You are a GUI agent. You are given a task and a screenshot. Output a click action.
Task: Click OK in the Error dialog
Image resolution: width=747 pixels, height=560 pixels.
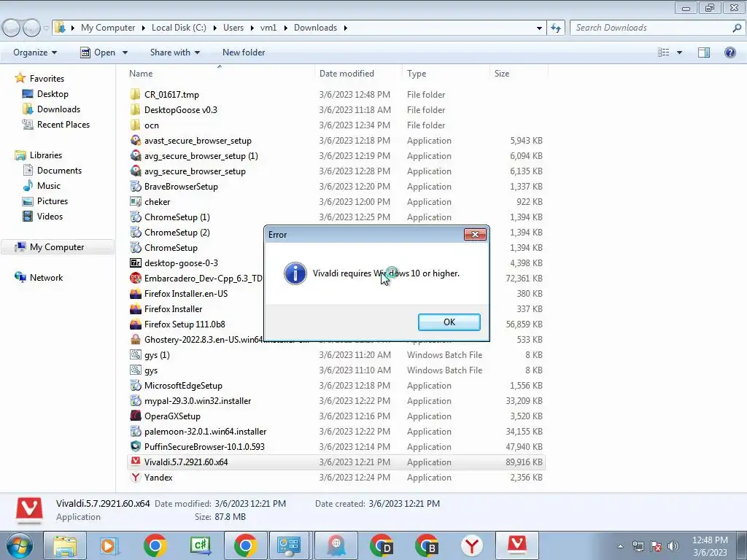(x=449, y=322)
